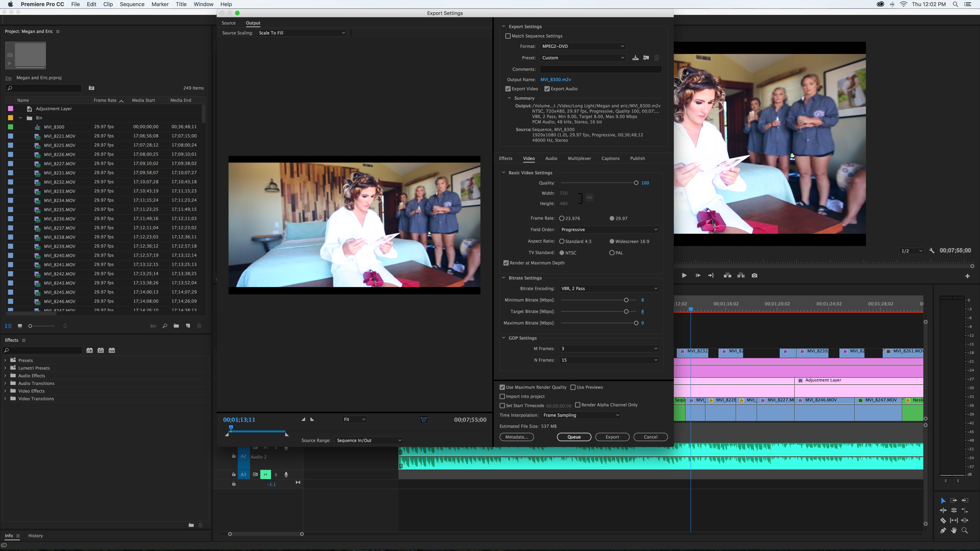Click the Queue button
Screen dimensions: 980x551
pyautogui.click(x=574, y=437)
